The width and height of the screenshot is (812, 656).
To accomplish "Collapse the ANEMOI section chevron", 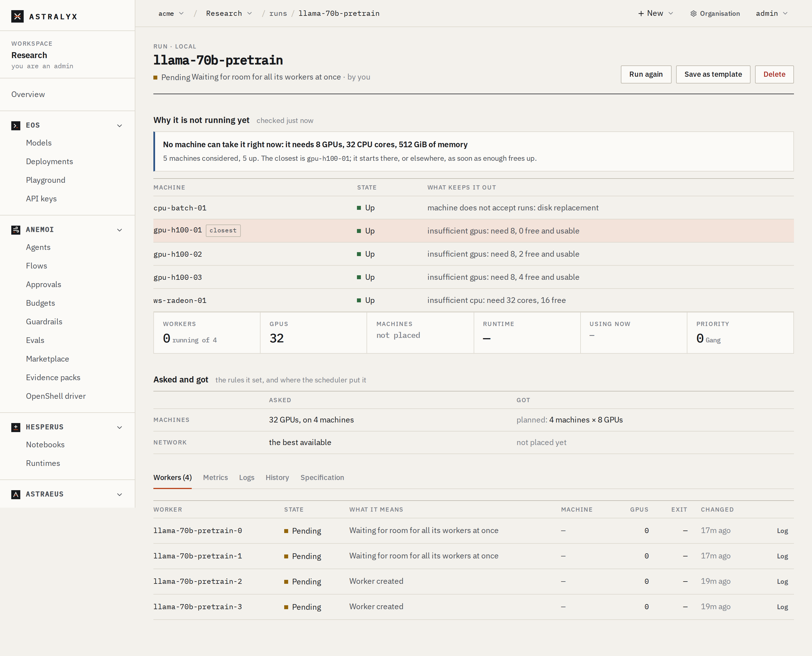I will pyautogui.click(x=120, y=230).
